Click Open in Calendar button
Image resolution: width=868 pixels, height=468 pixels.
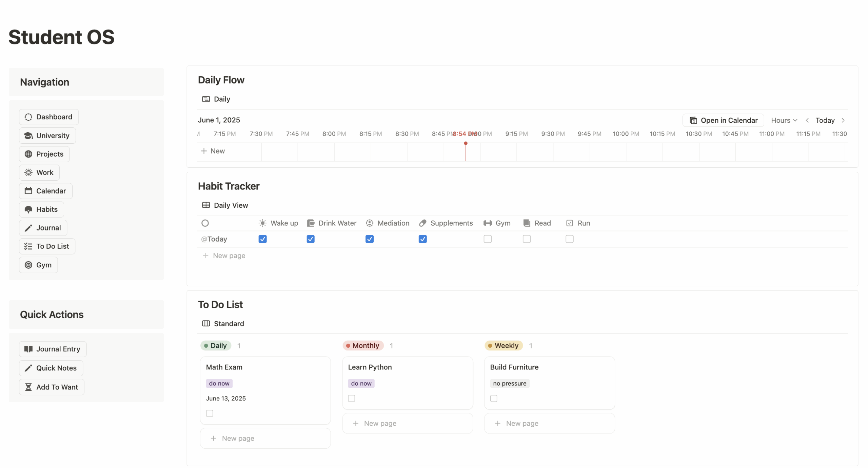pyautogui.click(x=723, y=120)
